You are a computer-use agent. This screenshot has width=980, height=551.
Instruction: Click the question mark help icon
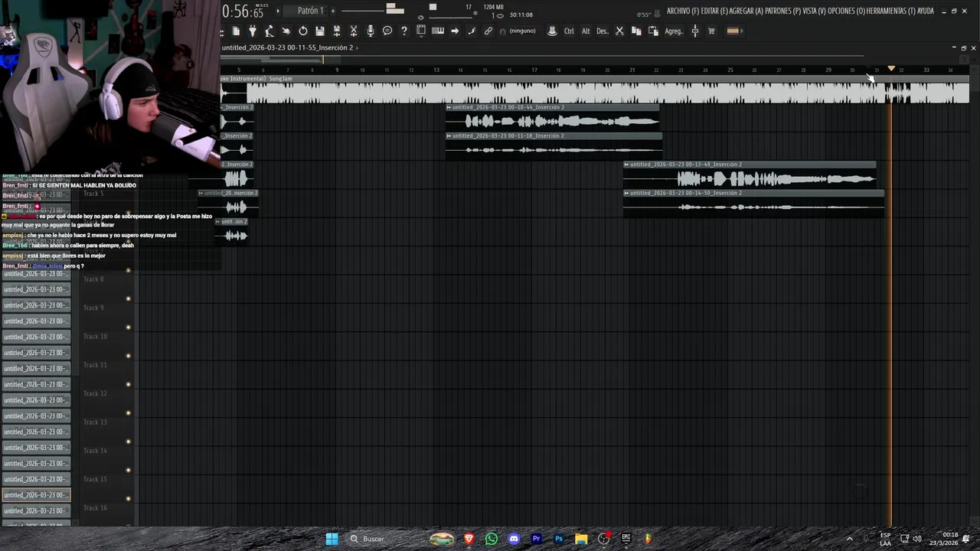(404, 31)
